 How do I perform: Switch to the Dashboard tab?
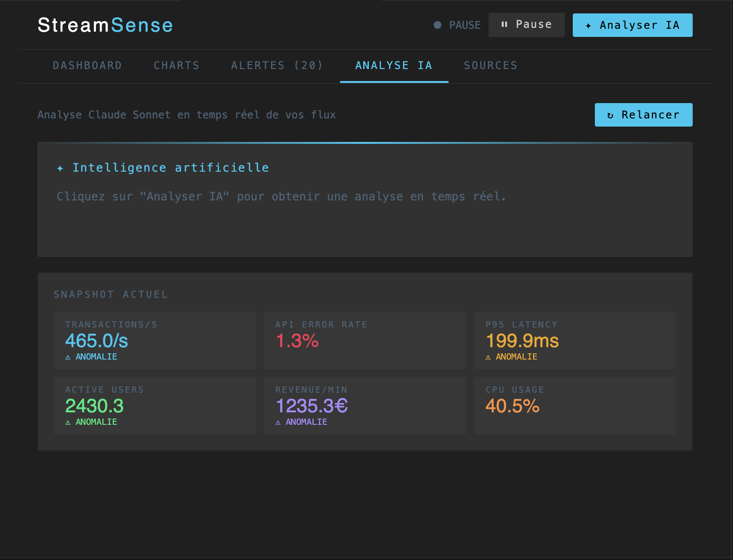pos(87,65)
